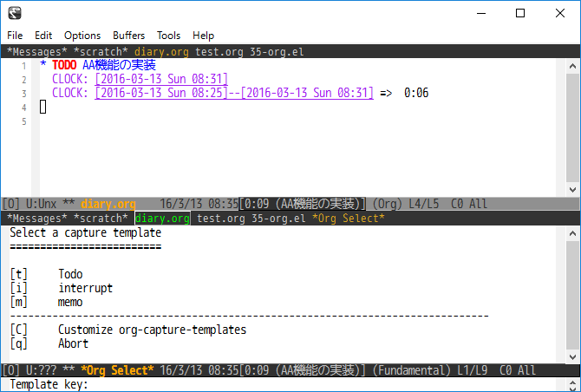The width and height of the screenshot is (581, 392).
Task: Open the Buffers menu
Action: (x=128, y=36)
